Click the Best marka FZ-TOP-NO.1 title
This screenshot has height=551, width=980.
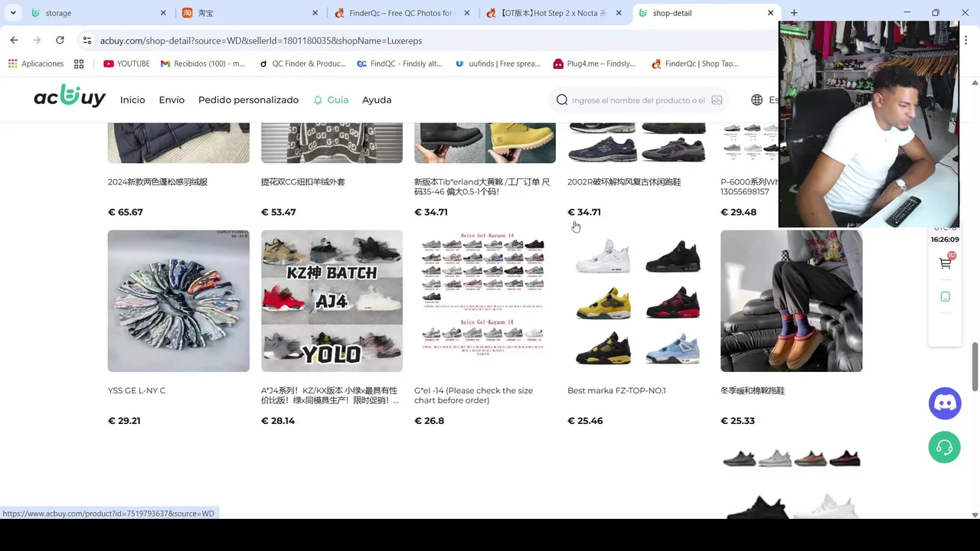tap(616, 390)
